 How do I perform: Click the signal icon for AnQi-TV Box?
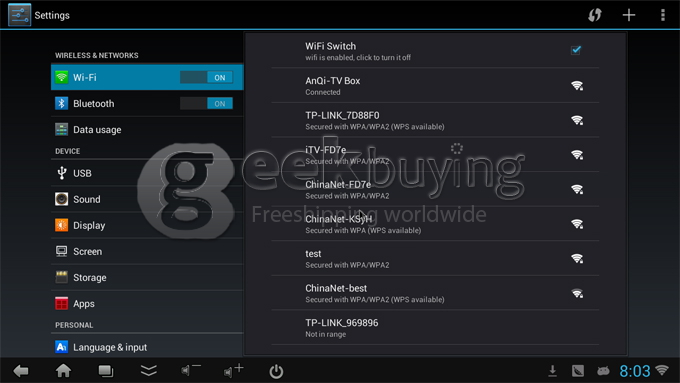pyautogui.click(x=577, y=85)
